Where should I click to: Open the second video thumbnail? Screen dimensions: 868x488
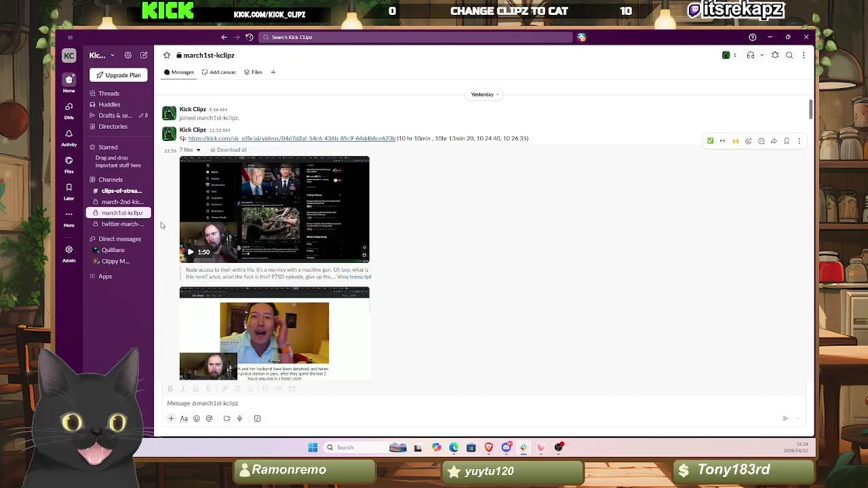click(275, 333)
